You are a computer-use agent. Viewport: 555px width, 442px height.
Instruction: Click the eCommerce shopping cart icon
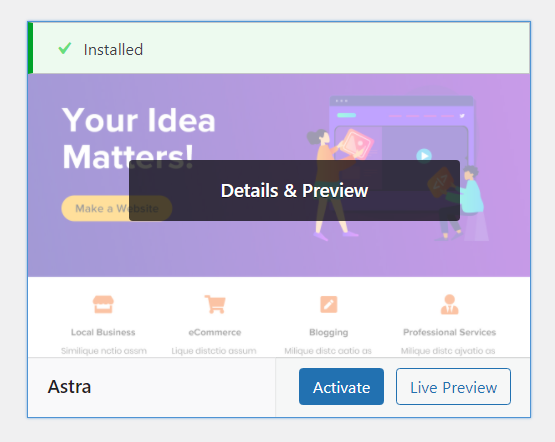point(215,304)
